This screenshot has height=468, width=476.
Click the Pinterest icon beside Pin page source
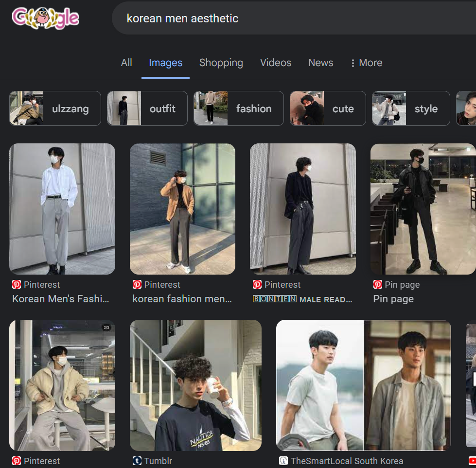coord(378,285)
